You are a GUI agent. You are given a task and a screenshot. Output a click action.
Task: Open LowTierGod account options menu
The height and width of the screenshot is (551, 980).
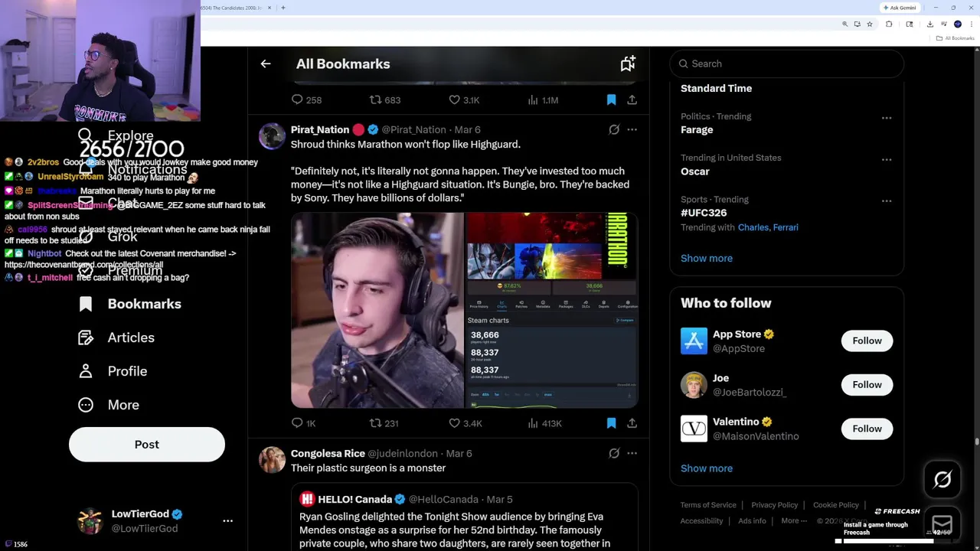(x=227, y=521)
